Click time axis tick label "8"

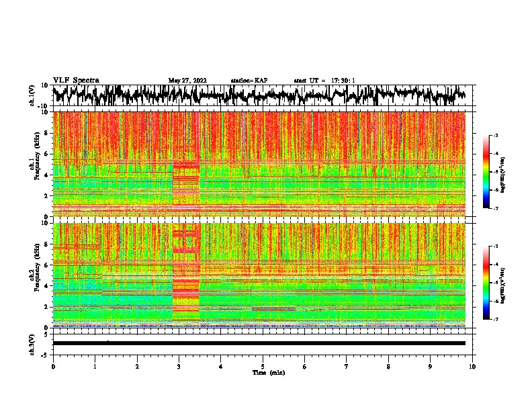(x=388, y=367)
